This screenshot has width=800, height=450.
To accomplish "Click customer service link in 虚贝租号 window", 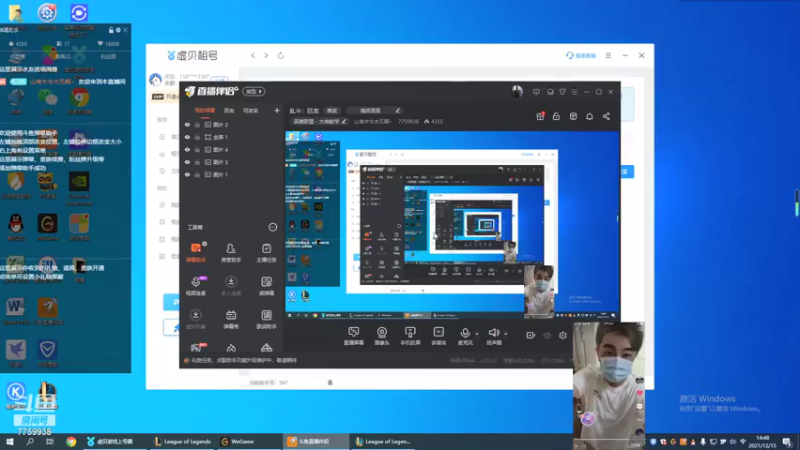I will [581, 55].
